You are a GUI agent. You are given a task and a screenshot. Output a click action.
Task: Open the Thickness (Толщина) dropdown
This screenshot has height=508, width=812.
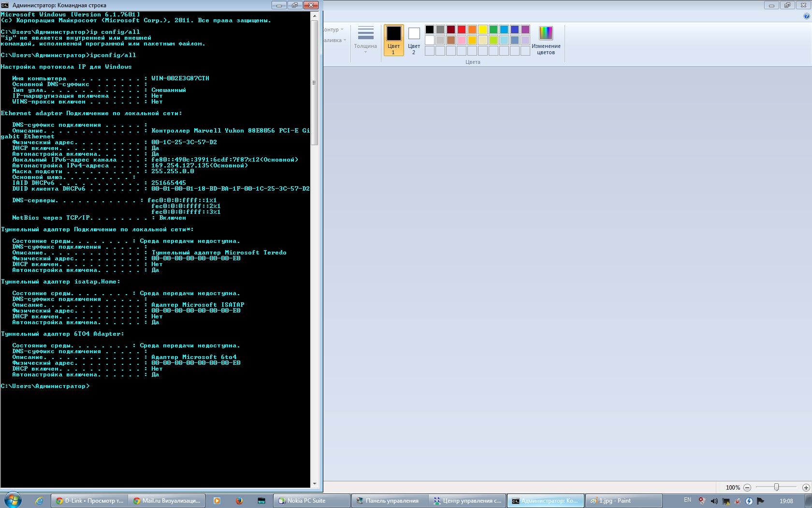(x=365, y=40)
